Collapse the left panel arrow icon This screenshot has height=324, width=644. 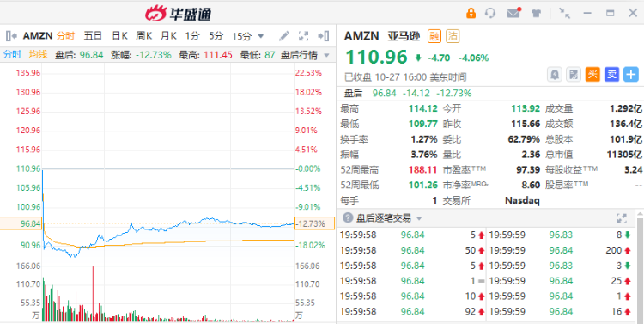pos(11,36)
